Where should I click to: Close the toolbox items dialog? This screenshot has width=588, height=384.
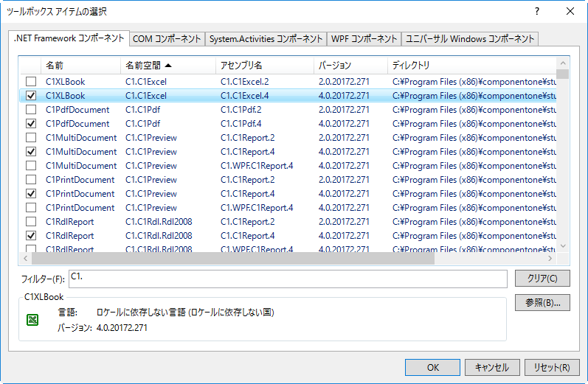(x=570, y=11)
